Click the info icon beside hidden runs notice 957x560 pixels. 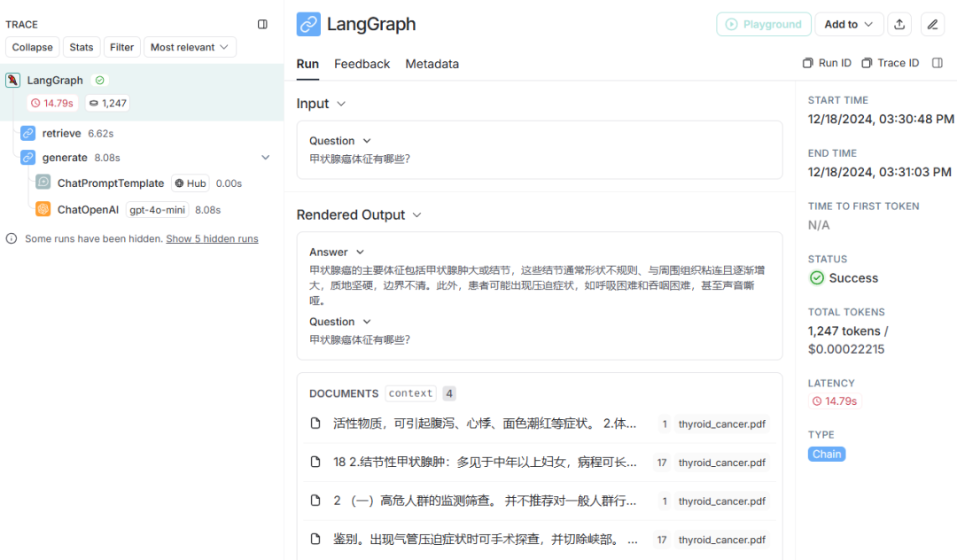[x=12, y=238]
